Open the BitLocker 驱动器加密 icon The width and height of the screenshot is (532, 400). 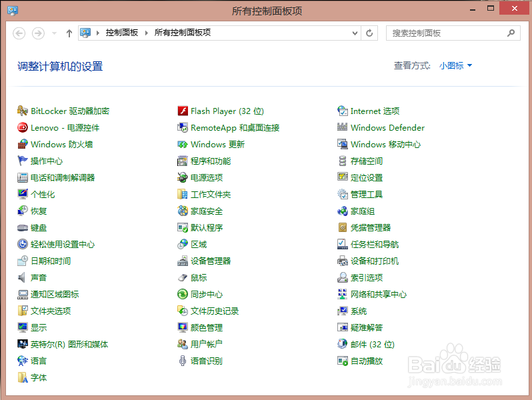23,111
